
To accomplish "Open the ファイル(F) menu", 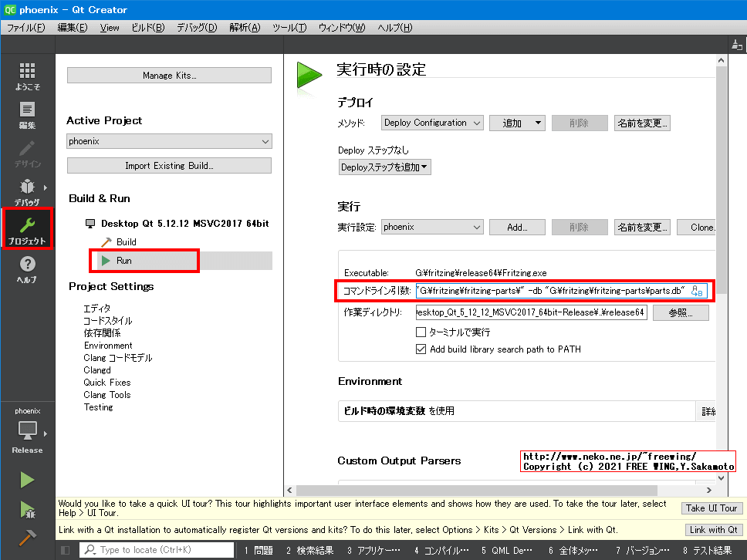I will pos(25,28).
